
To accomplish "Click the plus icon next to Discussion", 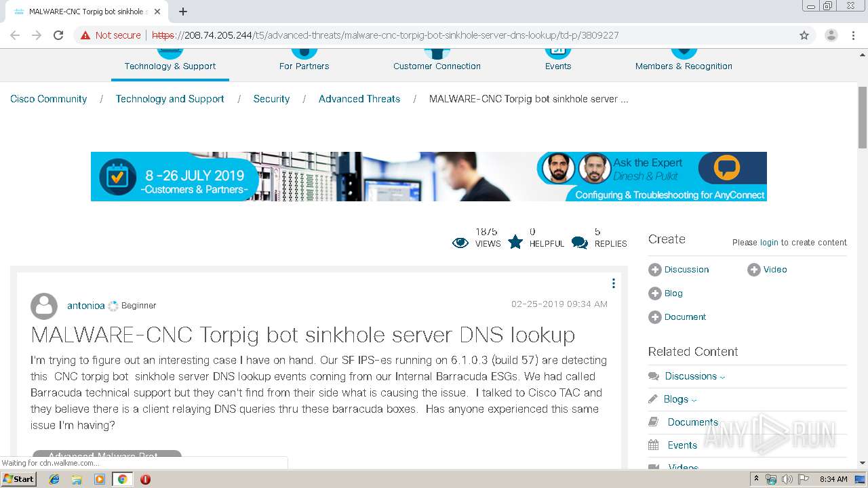I will pyautogui.click(x=654, y=270).
